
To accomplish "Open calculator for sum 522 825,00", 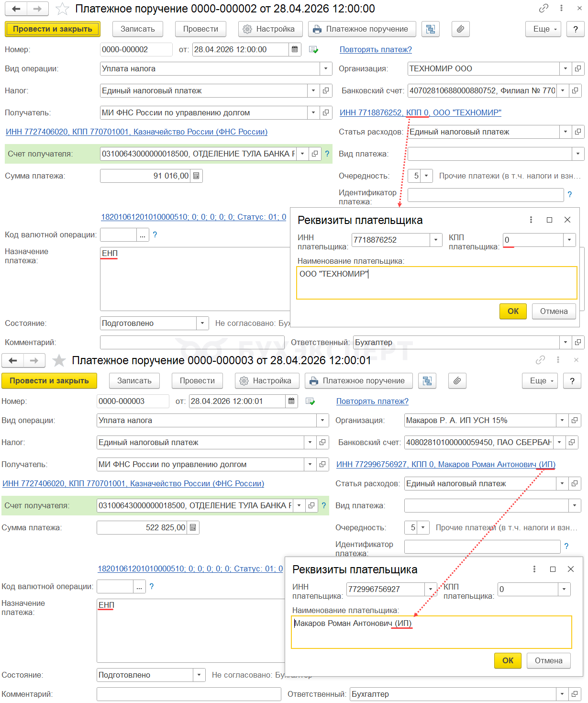I will [193, 527].
